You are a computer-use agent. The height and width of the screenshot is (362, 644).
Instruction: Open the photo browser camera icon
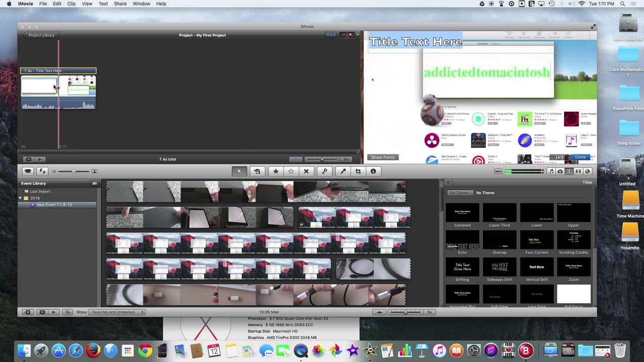pos(560,171)
